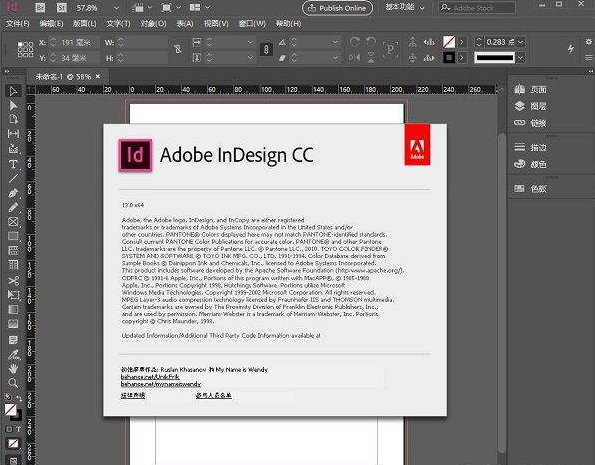Select the Direct Selection tool

coord(13,105)
